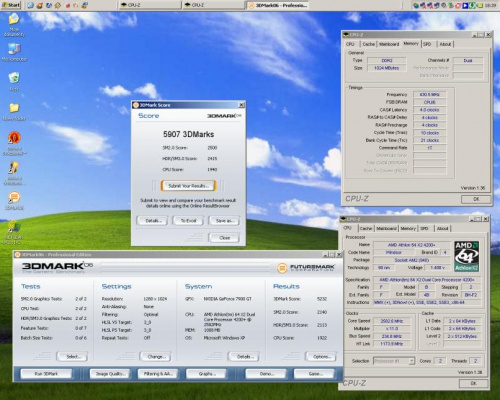Click Submit Your Results button

pyautogui.click(x=189, y=186)
